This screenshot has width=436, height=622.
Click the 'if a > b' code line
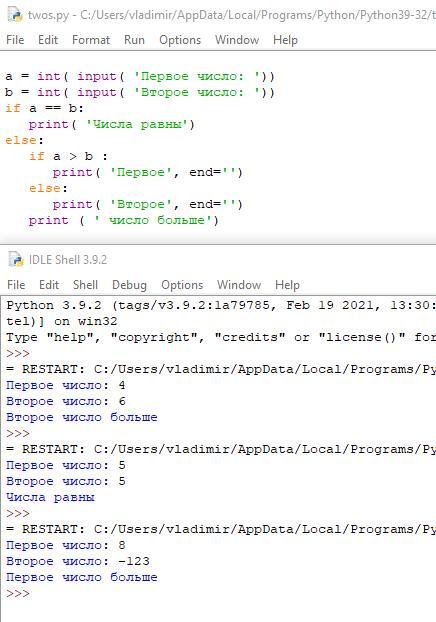68,156
